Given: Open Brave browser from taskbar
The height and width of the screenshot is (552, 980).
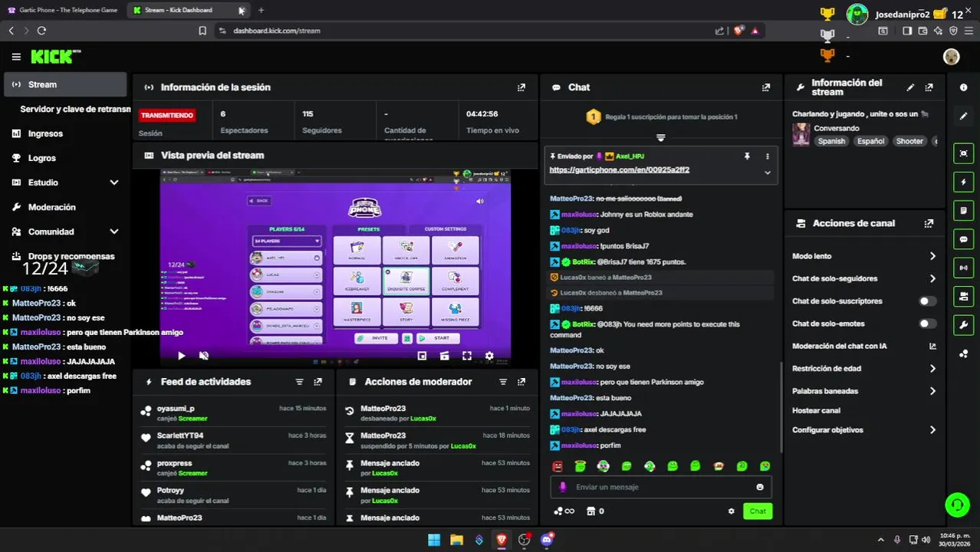Looking at the screenshot, I should pyautogui.click(x=502, y=540).
